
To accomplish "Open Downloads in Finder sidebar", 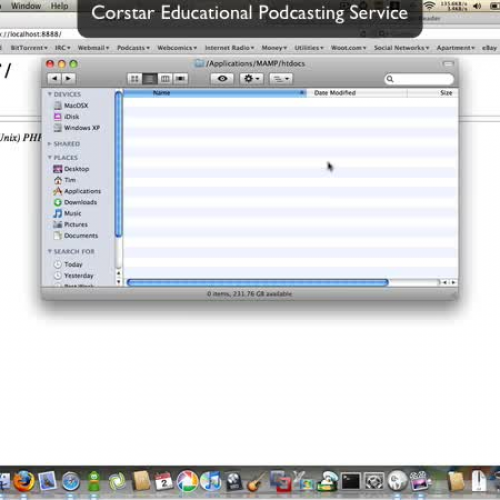I will tap(75, 202).
